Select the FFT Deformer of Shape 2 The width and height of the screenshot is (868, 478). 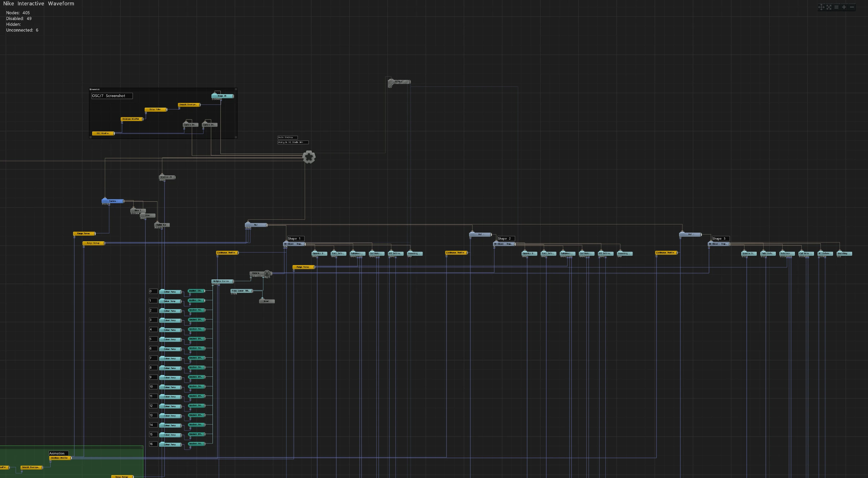tap(605, 254)
